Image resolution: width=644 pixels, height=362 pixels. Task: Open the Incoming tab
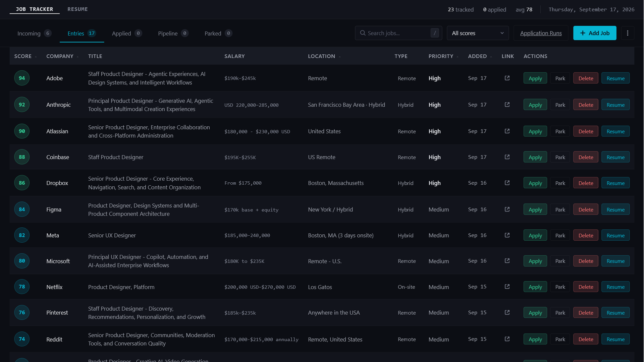tap(34, 33)
